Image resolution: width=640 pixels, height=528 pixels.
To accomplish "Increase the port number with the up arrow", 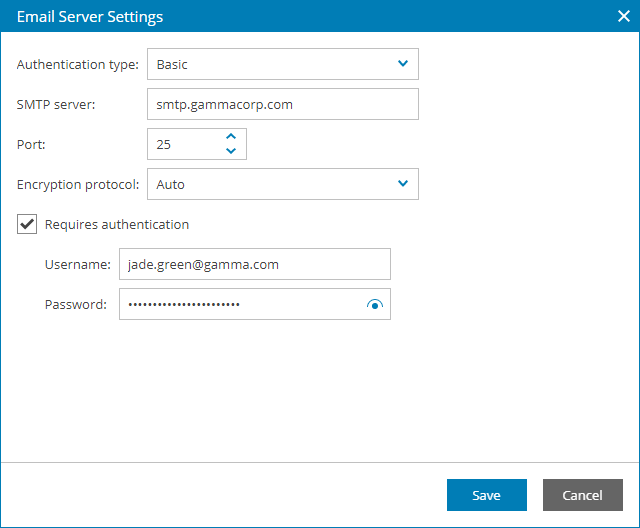I will 231,136.
